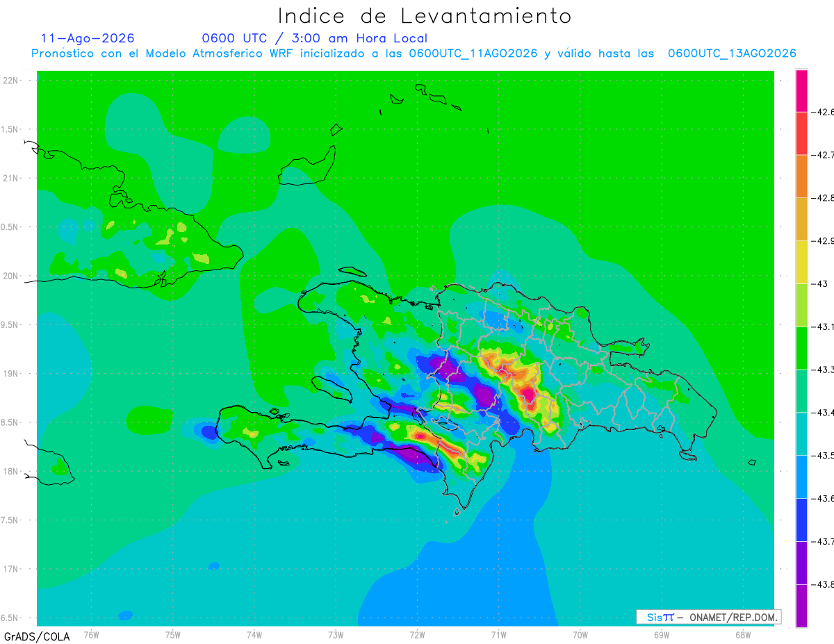Image resolution: width=834 pixels, height=644 pixels.
Task: Click the '76W' longitude axis label
Action: click(91, 635)
